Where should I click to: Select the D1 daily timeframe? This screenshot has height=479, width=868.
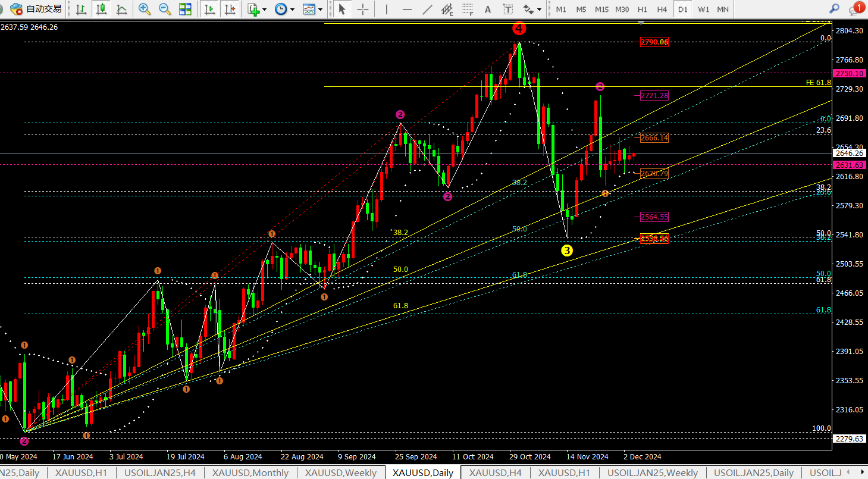[x=683, y=9]
